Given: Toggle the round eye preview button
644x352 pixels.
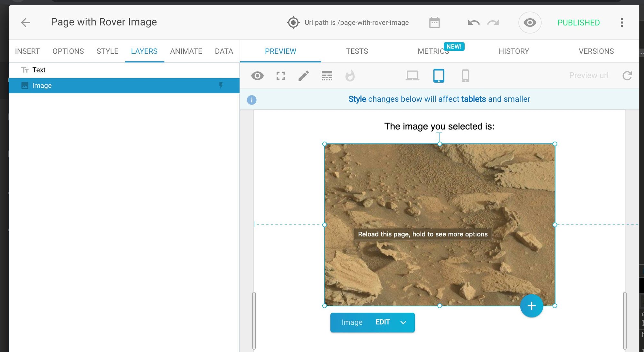Looking at the screenshot, I should [530, 23].
